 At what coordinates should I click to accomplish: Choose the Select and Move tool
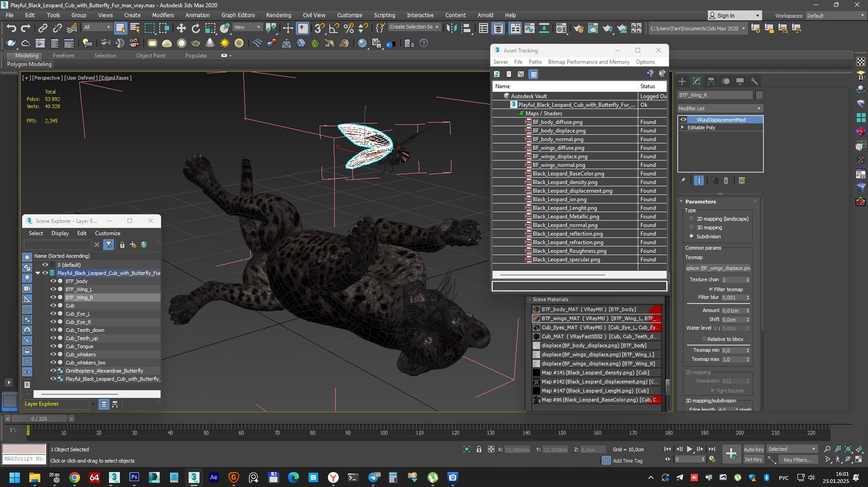[181, 28]
